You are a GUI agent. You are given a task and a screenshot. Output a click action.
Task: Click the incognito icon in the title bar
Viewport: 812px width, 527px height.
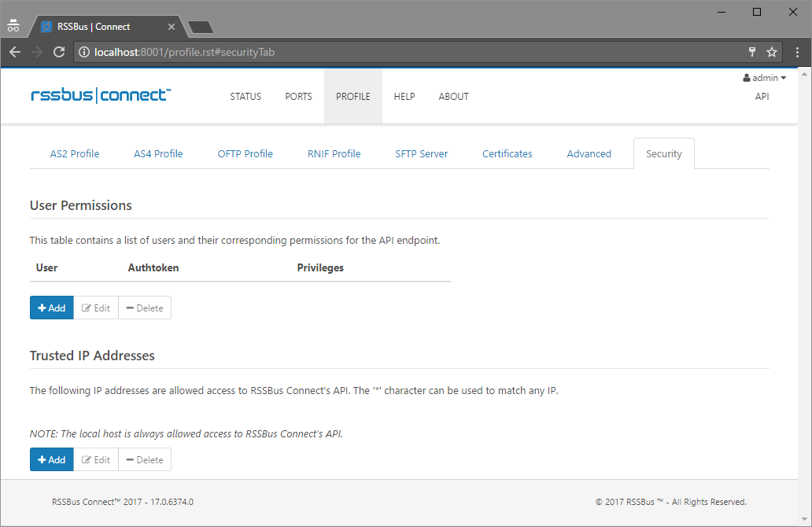tap(13, 25)
